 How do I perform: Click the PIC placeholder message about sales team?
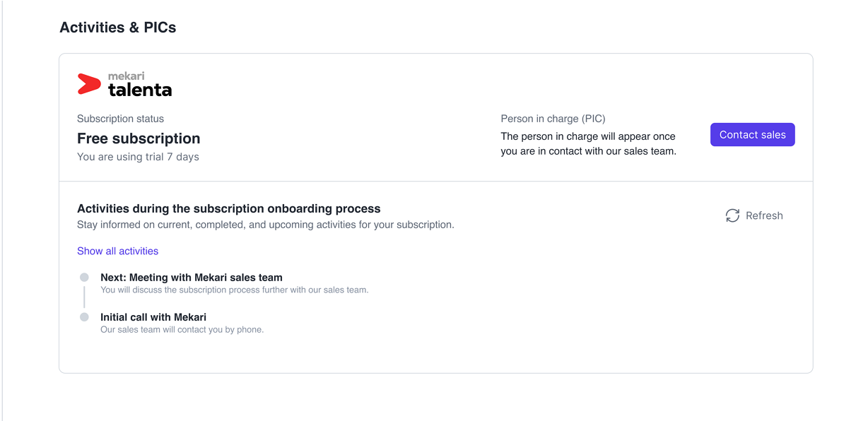point(588,143)
